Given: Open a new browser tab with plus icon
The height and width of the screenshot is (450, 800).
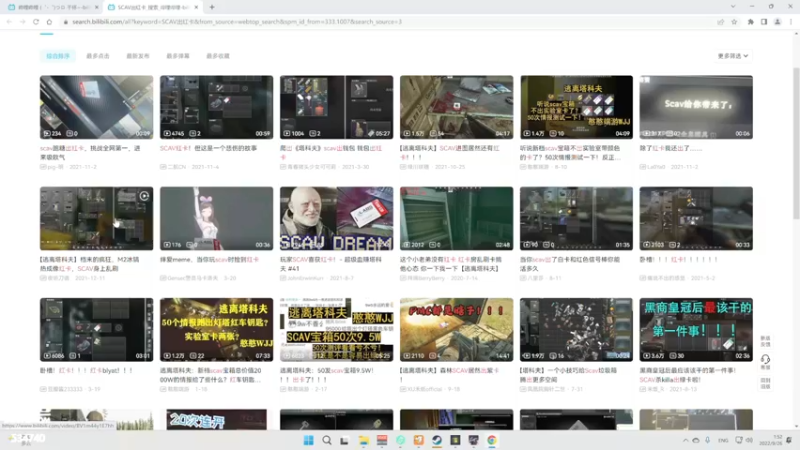Looking at the screenshot, I should point(212,7).
